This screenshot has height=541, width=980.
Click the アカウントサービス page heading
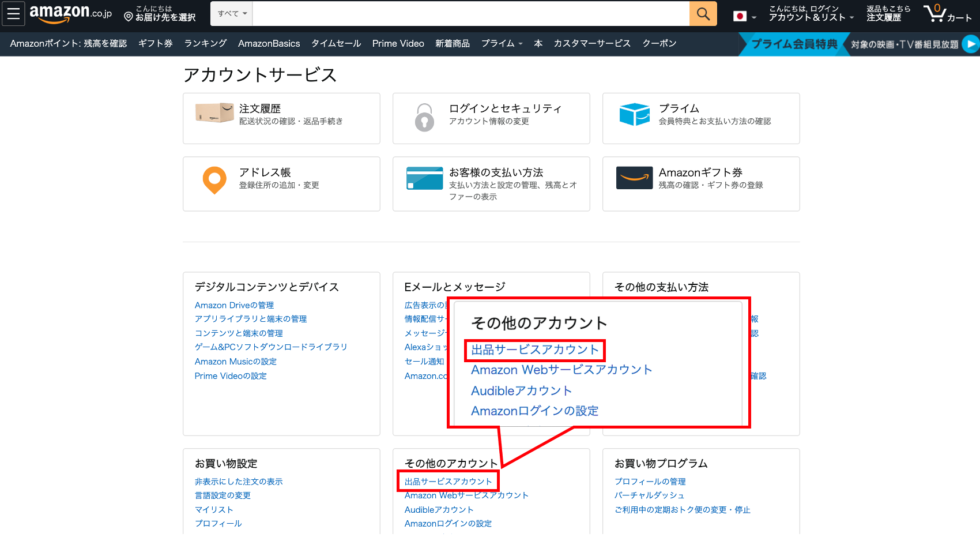pyautogui.click(x=260, y=75)
